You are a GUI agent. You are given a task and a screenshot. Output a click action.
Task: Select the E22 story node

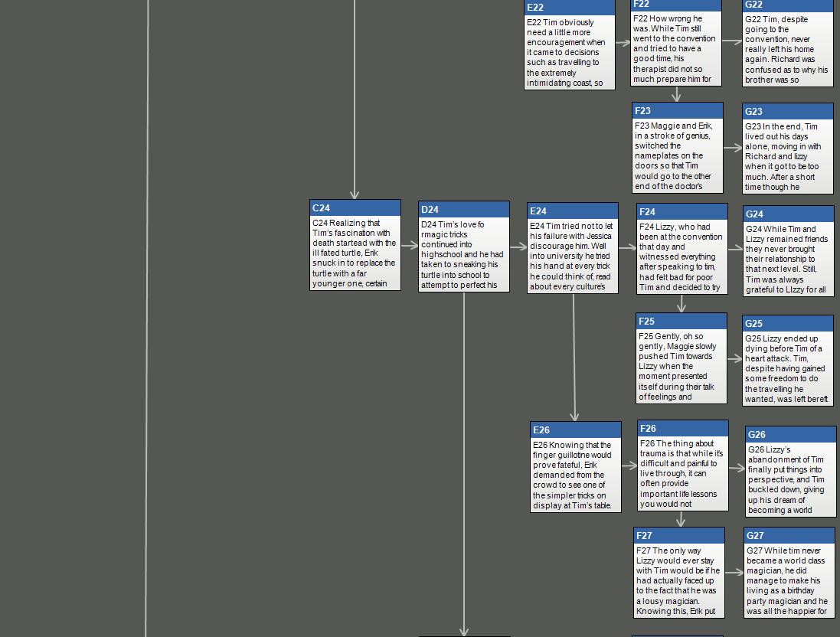(x=570, y=46)
